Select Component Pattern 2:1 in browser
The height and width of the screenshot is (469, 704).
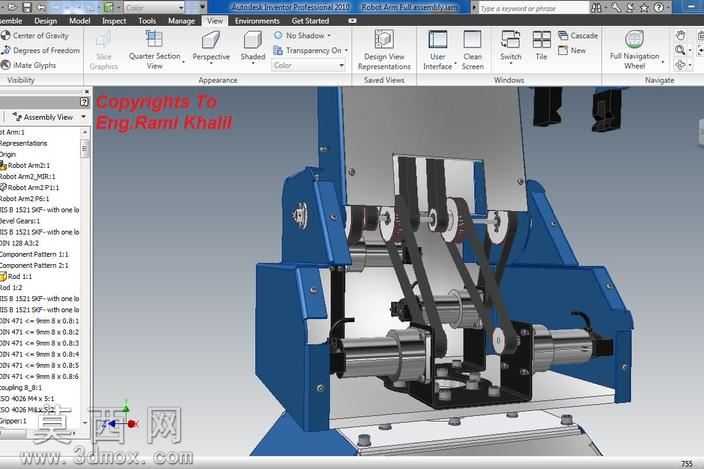point(34,265)
